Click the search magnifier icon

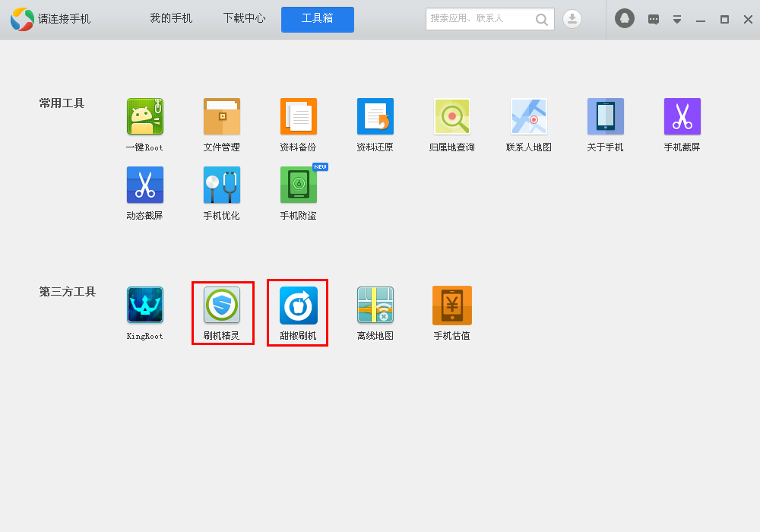click(x=541, y=20)
